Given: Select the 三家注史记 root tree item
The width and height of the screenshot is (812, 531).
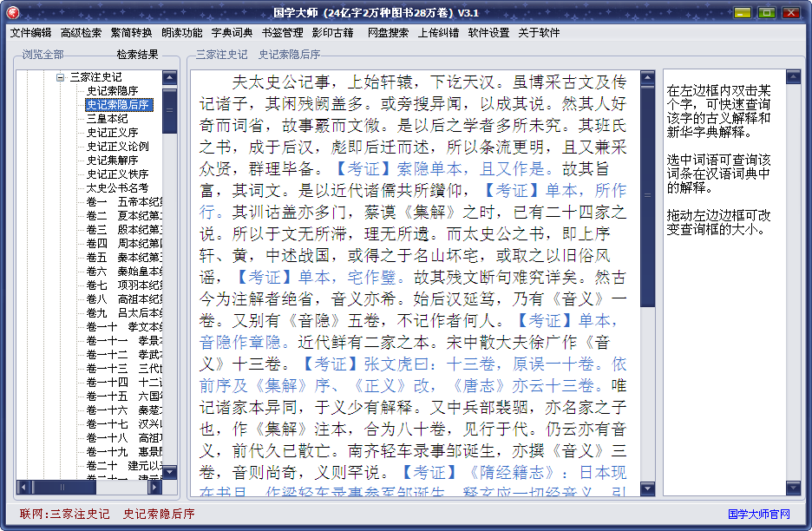Looking at the screenshot, I should pos(95,77).
